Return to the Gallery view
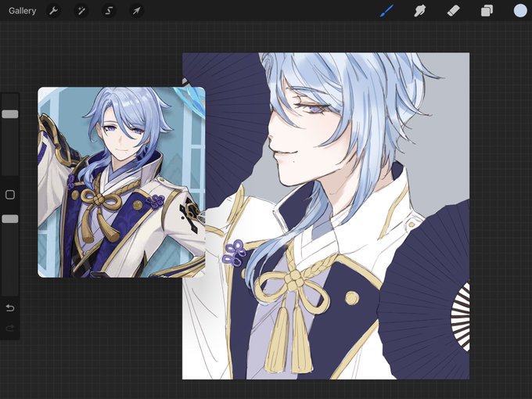532x399 pixels. coord(23,11)
